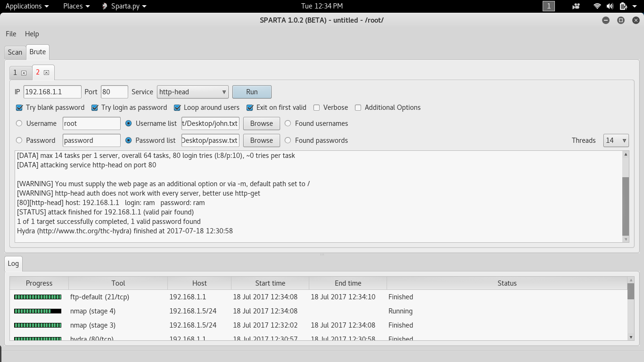This screenshot has height=362, width=644.
Task: Click the password list path field passw.txt
Action: (210, 140)
